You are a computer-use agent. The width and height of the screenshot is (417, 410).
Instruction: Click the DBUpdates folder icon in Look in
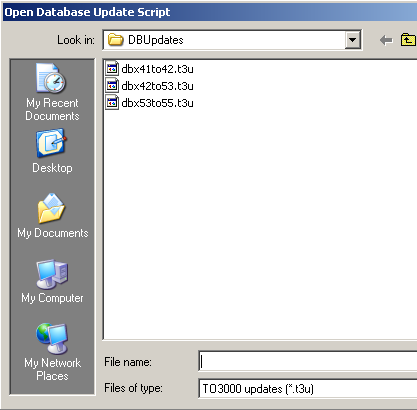[x=115, y=40]
